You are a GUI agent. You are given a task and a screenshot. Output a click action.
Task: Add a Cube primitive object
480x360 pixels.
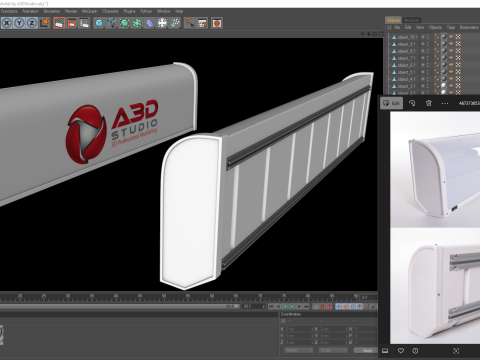tap(99, 23)
